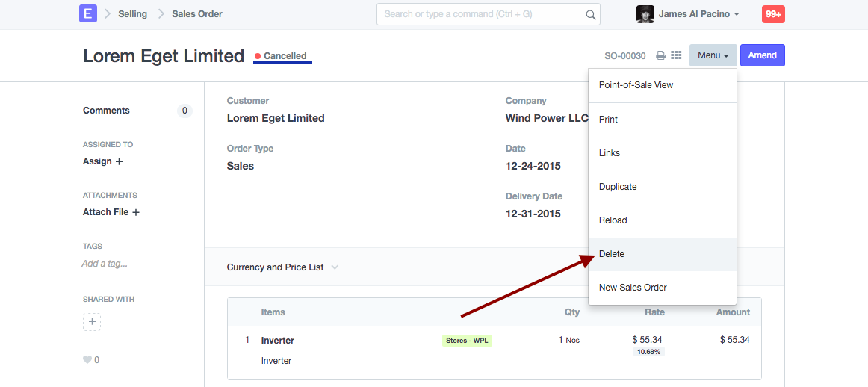Click the search magnifier icon
Screen dimensions: 868x387
[x=591, y=14]
